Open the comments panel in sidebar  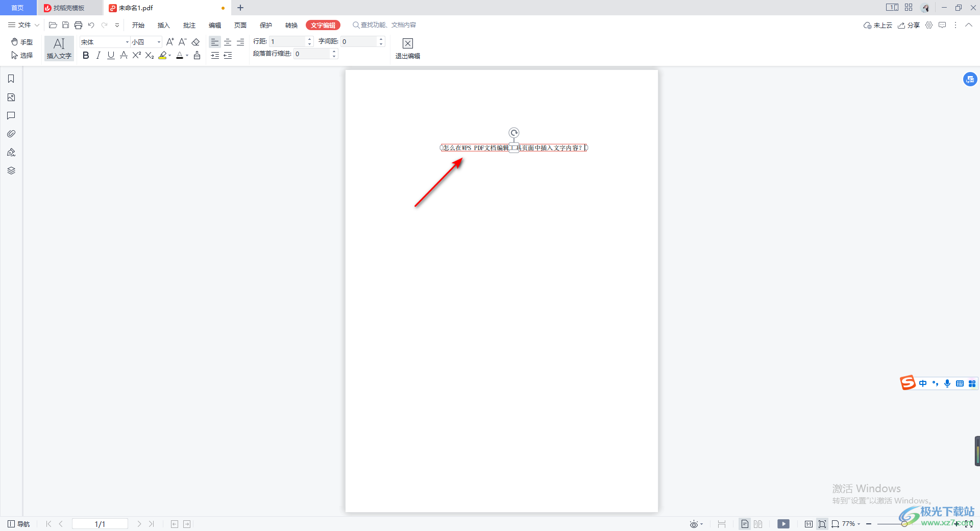pyautogui.click(x=11, y=115)
